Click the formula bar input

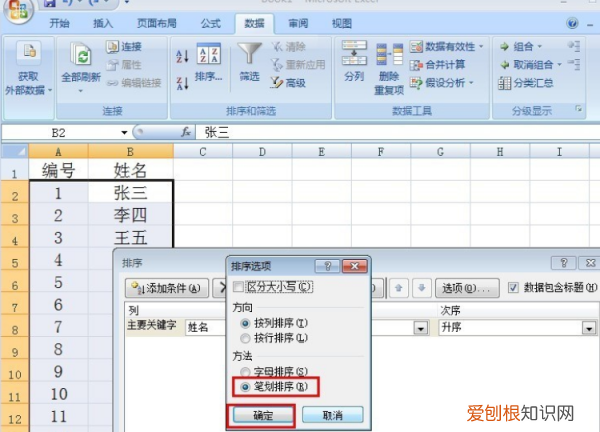coord(398,132)
